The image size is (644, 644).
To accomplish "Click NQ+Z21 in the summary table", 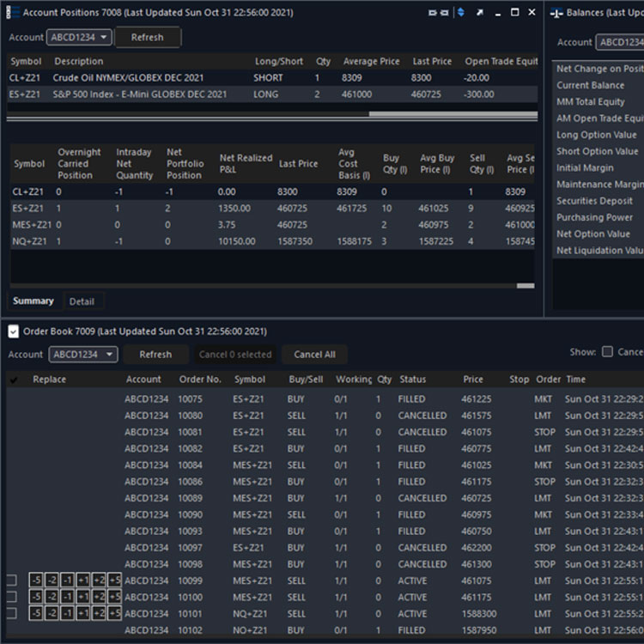I will click(29, 241).
